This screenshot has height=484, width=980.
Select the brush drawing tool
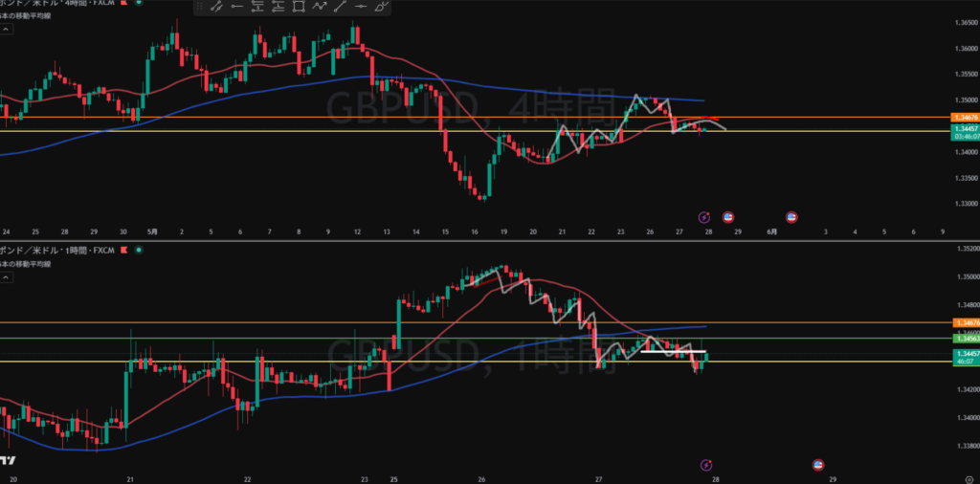point(381,7)
